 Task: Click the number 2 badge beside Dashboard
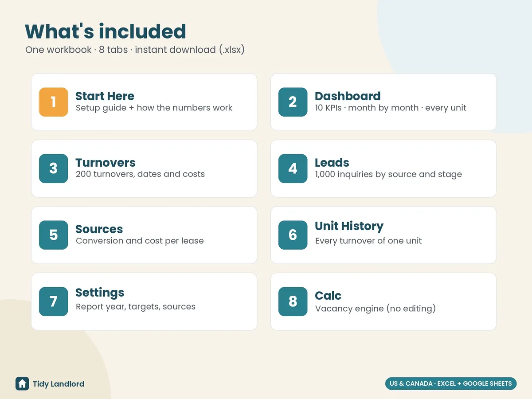pyautogui.click(x=293, y=102)
